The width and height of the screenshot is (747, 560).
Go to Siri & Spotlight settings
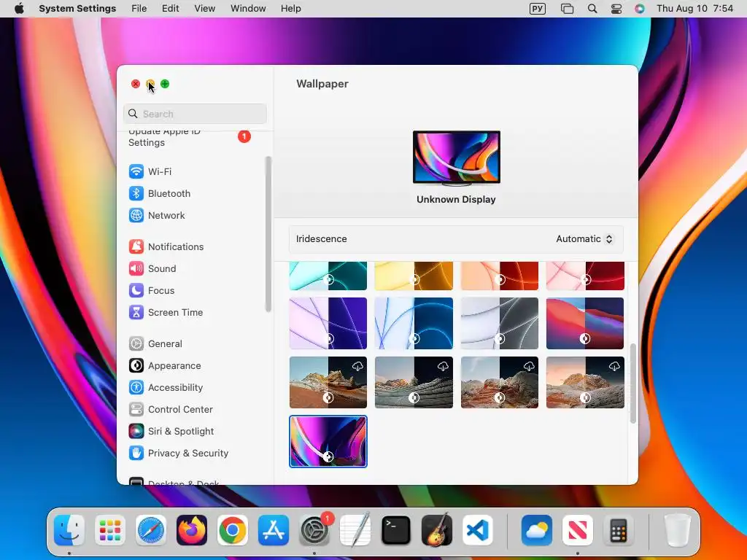tap(171, 432)
